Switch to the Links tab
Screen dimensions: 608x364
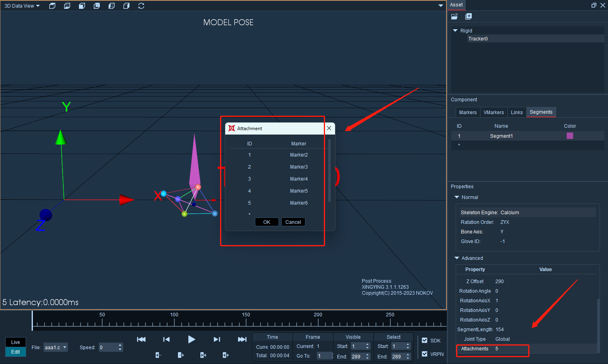[x=517, y=113]
